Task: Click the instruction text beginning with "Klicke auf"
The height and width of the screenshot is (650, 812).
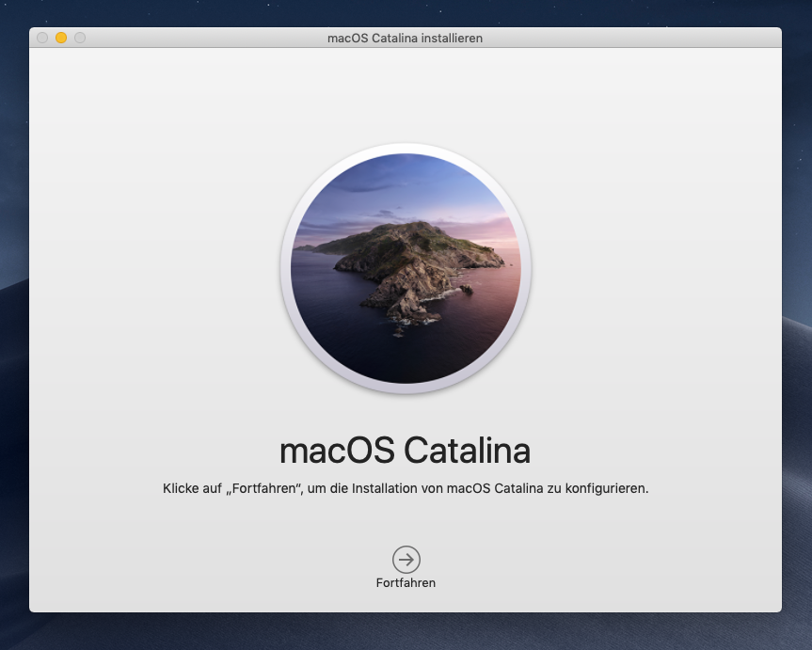Action: (406, 488)
